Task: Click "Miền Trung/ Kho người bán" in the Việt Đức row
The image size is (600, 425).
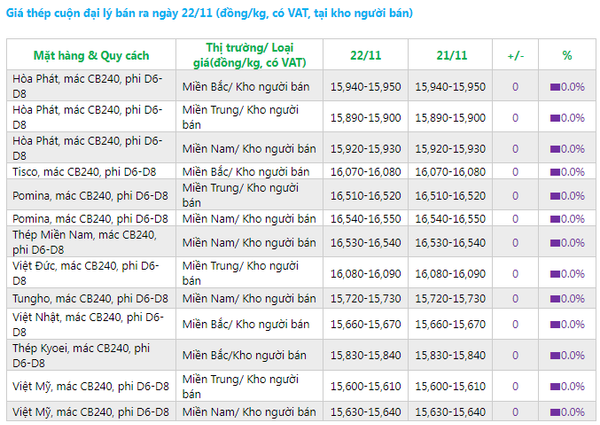Action: click(240, 273)
